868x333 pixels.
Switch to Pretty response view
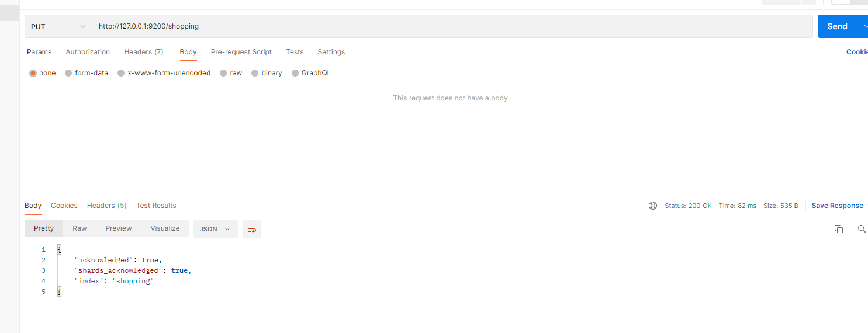click(44, 228)
